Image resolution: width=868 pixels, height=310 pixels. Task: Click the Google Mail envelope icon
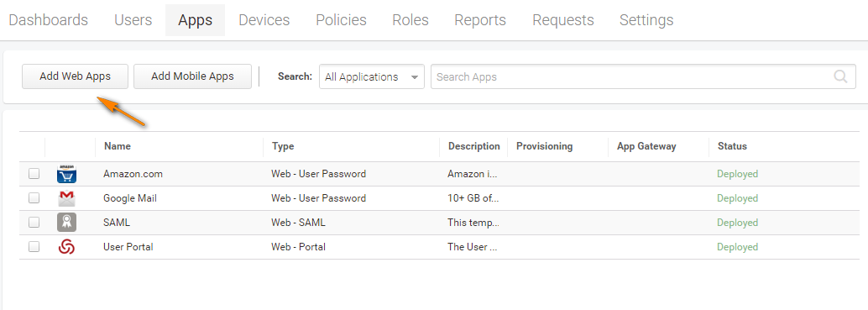pos(66,198)
